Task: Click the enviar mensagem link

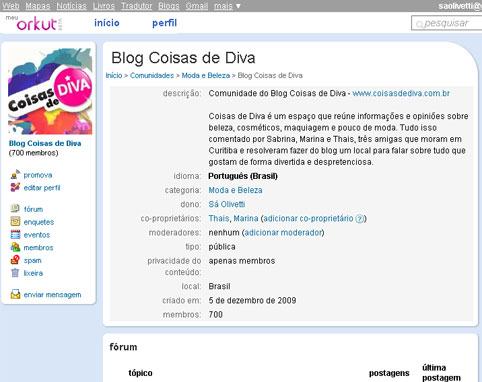Action: pyautogui.click(x=52, y=295)
